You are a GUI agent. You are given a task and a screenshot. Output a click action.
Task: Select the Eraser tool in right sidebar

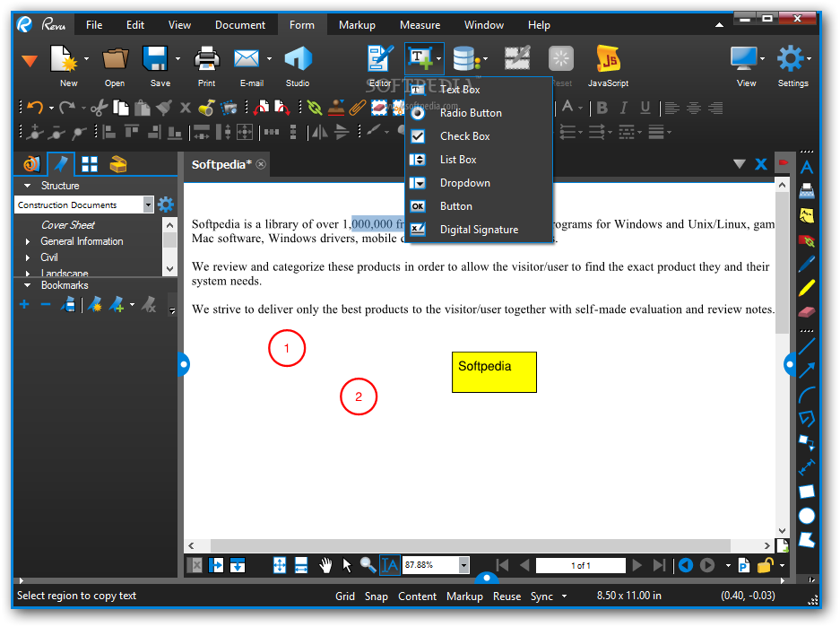(x=806, y=312)
